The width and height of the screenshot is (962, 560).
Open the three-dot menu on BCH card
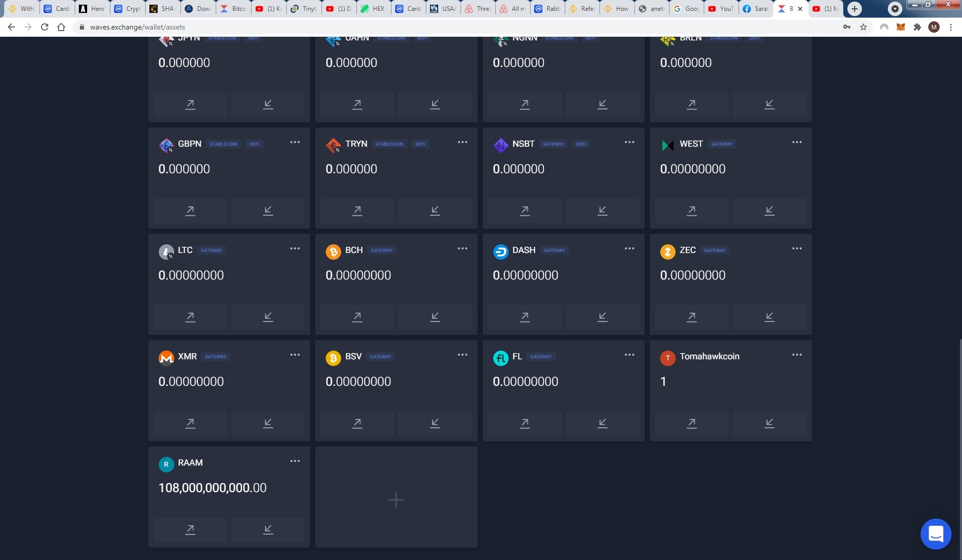(x=463, y=248)
